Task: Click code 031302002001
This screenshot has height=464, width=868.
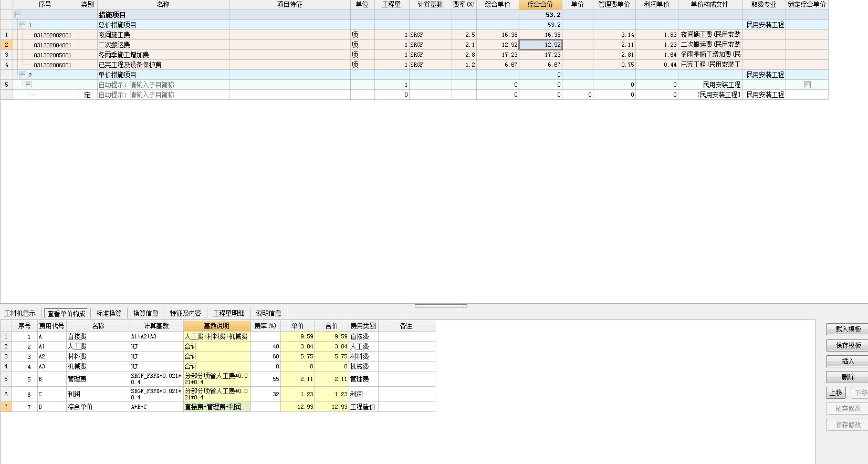Action: point(53,35)
